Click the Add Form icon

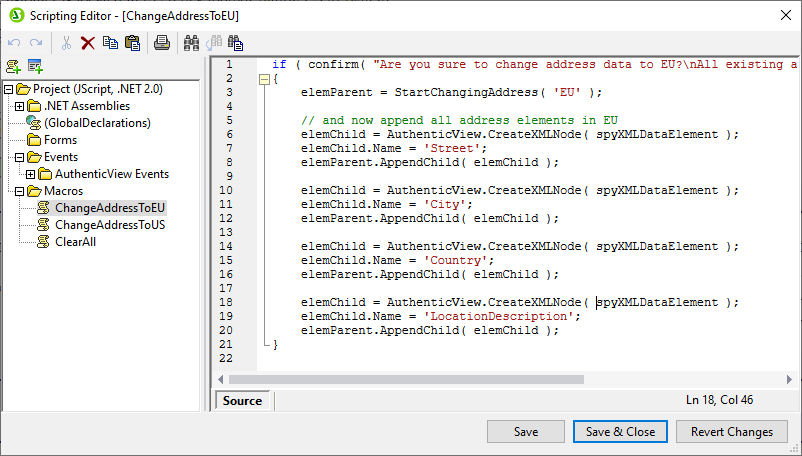[x=35, y=67]
